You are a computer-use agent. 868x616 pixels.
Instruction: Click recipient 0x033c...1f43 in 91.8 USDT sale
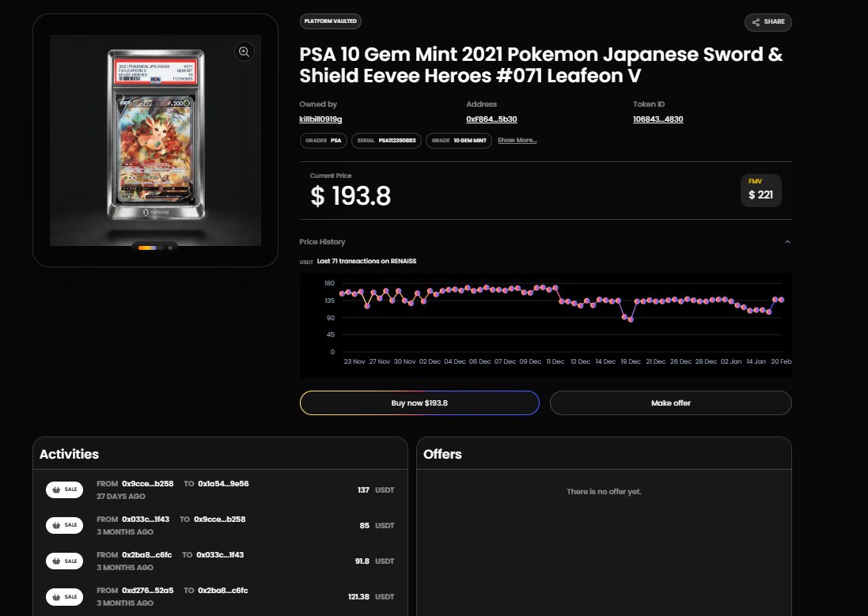(x=220, y=554)
